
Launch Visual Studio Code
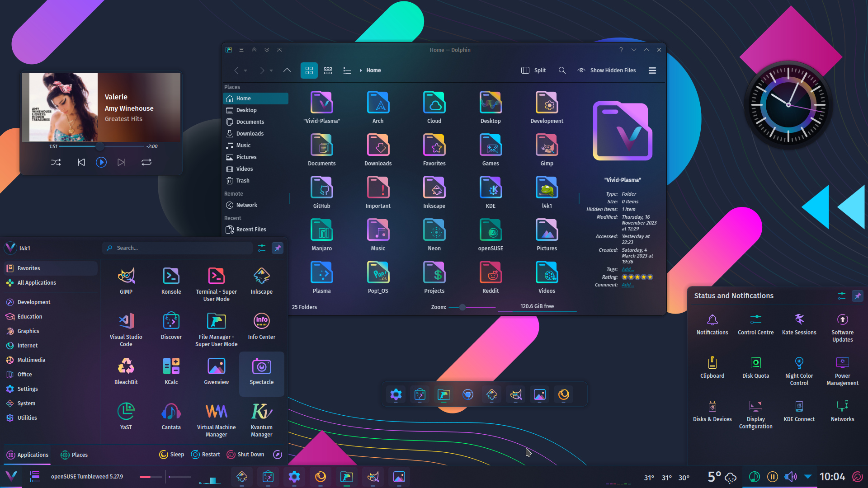click(126, 329)
